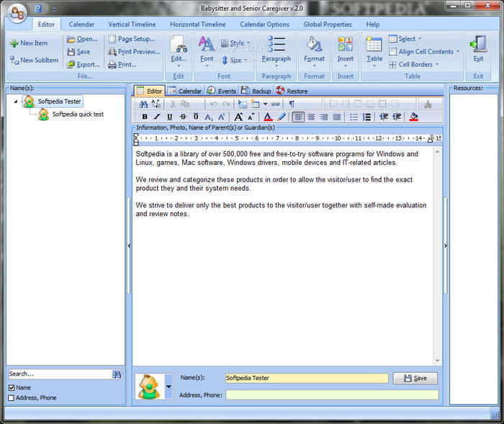504x424 pixels.
Task: Click Open... in the File group
Action: pyautogui.click(x=82, y=39)
